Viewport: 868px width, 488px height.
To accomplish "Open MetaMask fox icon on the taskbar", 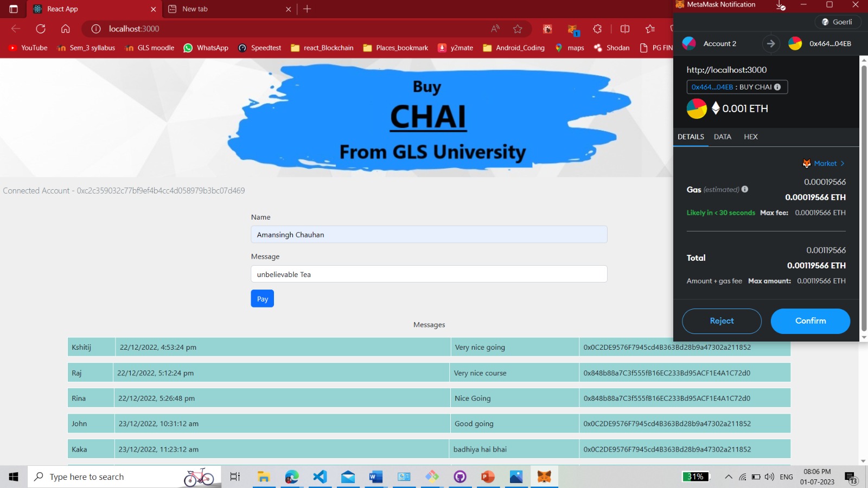I will [x=544, y=477].
